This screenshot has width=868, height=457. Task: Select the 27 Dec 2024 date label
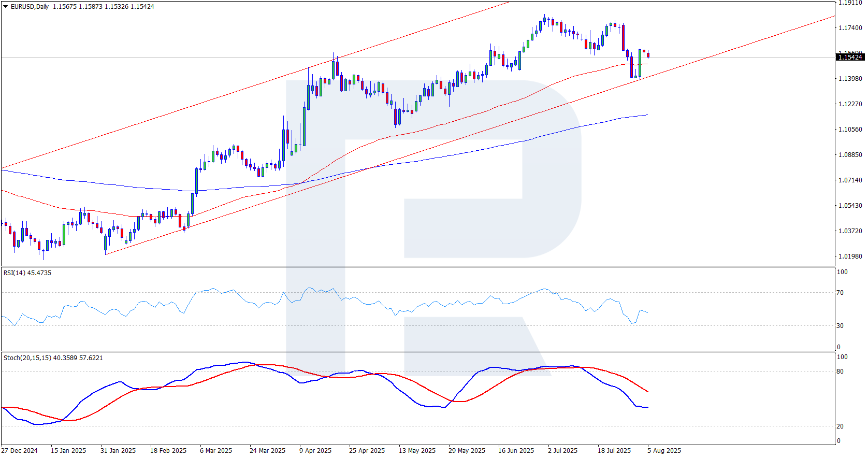point(20,450)
